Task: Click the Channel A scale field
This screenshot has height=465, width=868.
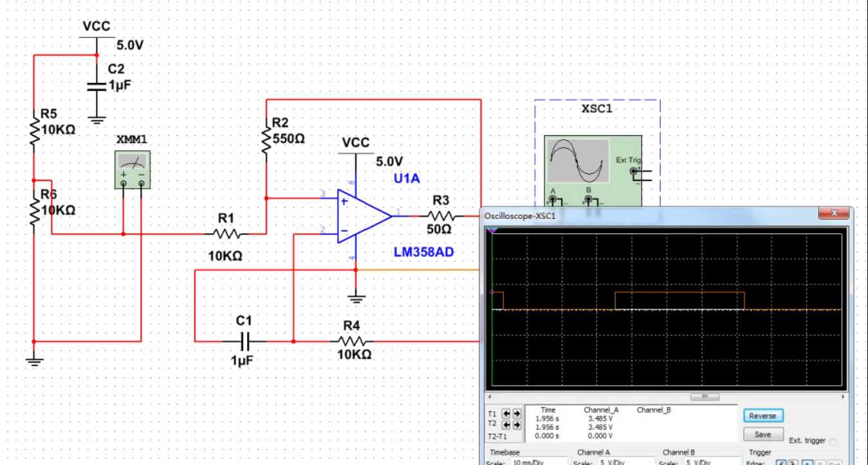Action: pyautogui.click(x=625, y=462)
